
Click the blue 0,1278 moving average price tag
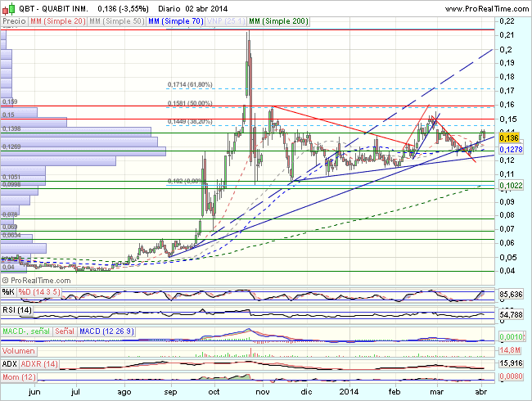[511, 150]
